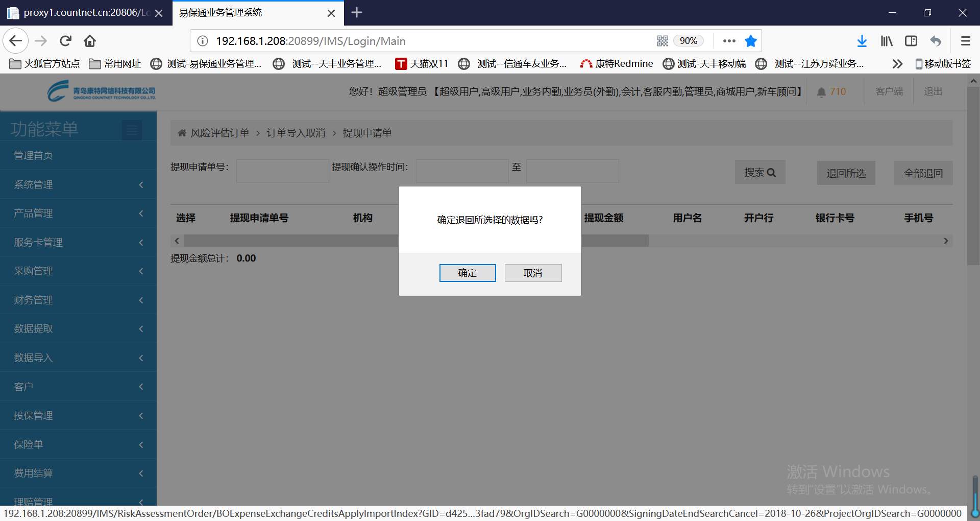Open 移动版书签 bookmark folder

(943, 64)
